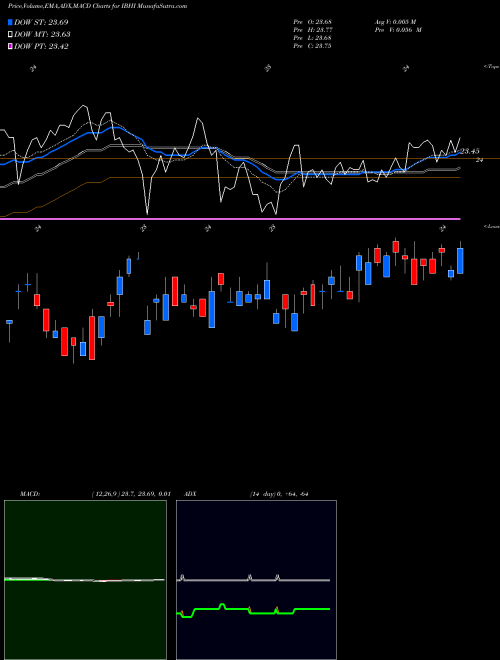Click the MACD parameters '(12,26,9) 23.7, 23.69, 0.01'

point(130,494)
